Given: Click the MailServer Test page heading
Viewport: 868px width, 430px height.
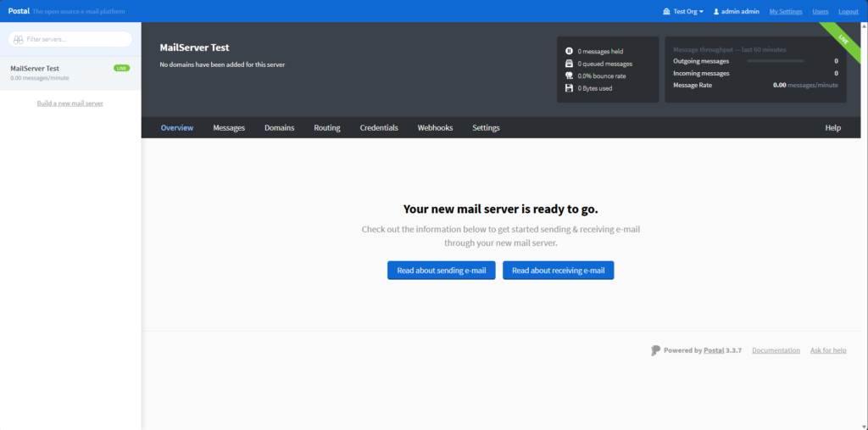Looking at the screenshot, I should 194,47.
